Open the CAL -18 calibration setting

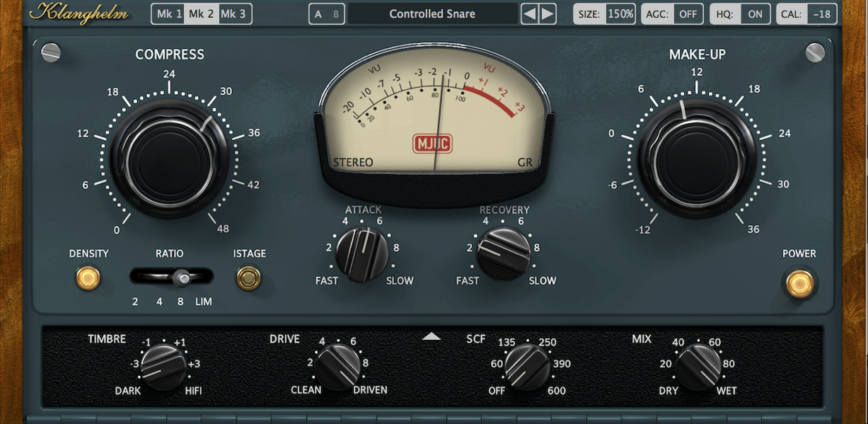(806, 14)
